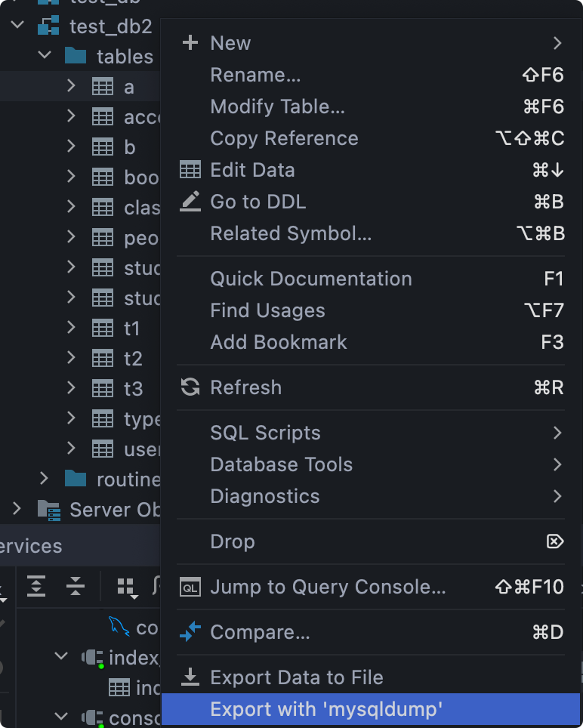Select Drop from the context menu

(x=233, y=541)
